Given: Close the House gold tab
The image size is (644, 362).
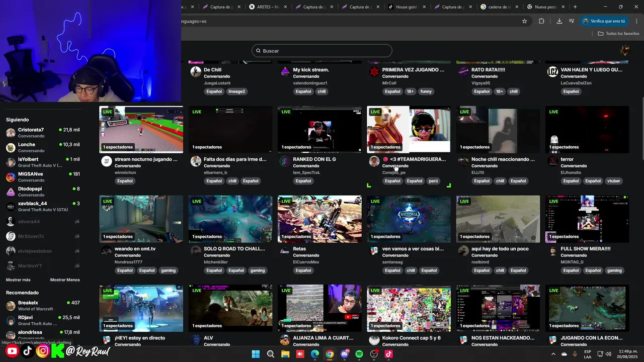Looking at the screenshot, I should click(424, 7).
